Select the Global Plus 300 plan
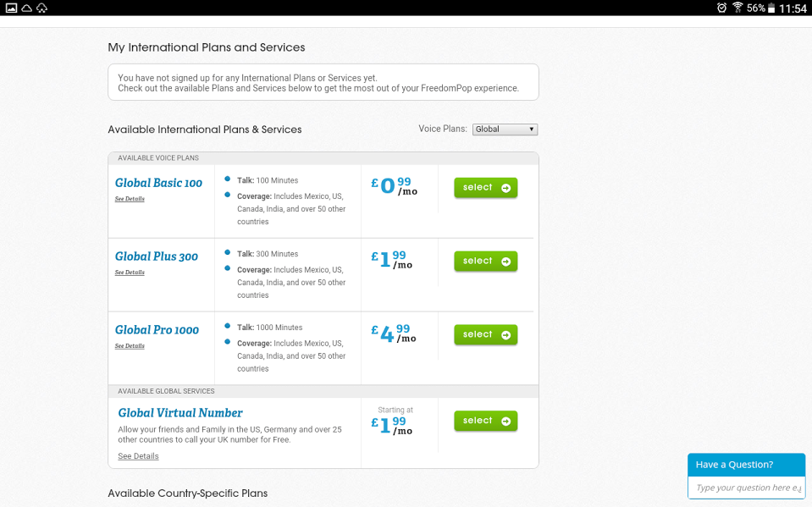This screenshot has width=812, height=507. tap(485, 262)
